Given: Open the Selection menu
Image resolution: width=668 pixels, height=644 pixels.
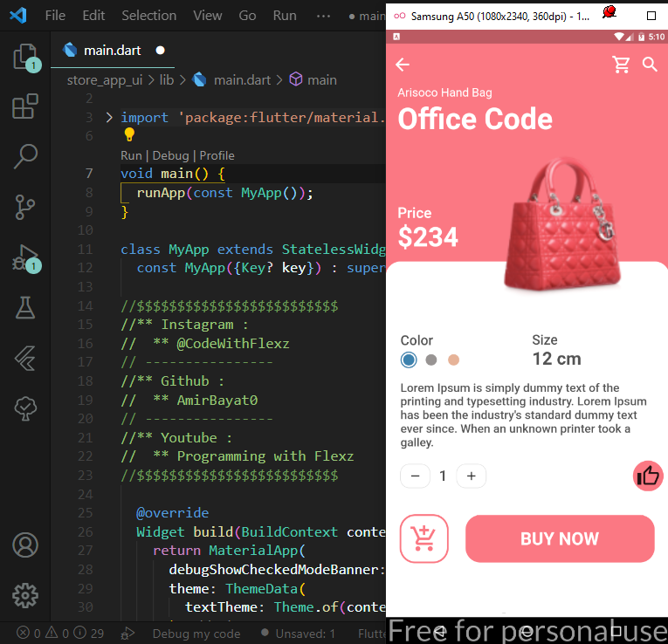Looking at the screenshot, I should 148,16.
